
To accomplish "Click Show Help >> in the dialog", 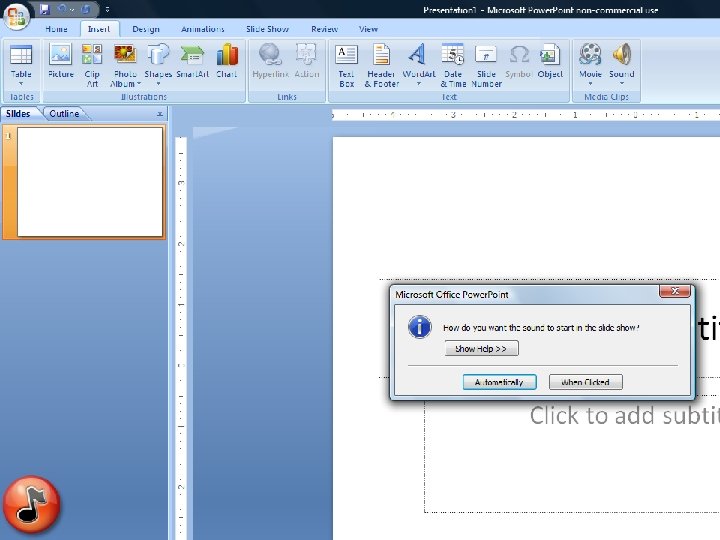I will (x=482, y=349).
